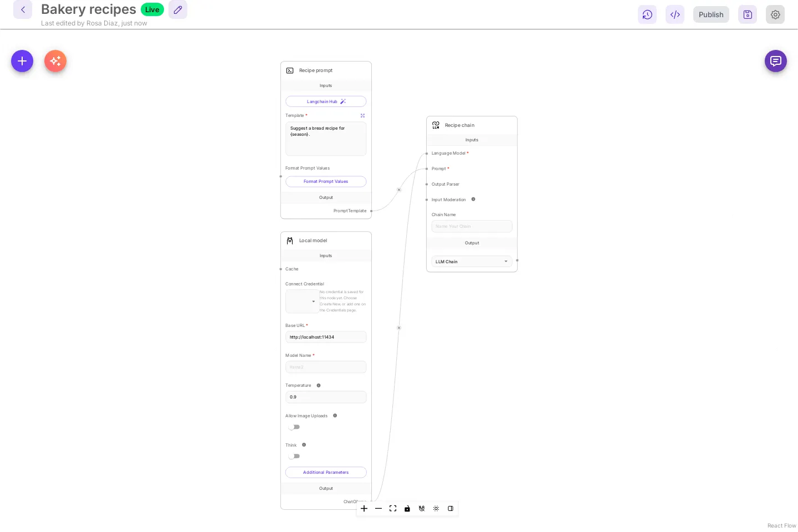Screen dimensions: 798x532
Task: Open the chat test panel
Action: (x=776, y=61)
